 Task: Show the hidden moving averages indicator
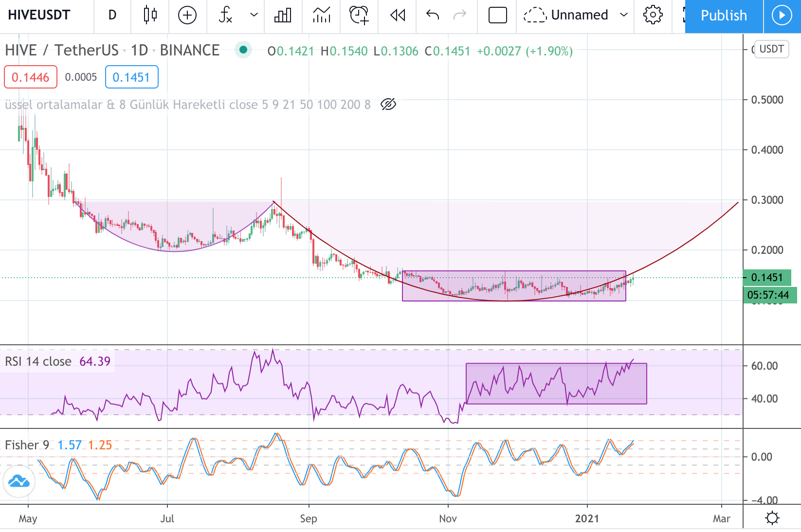pyautogui.click(x=388, y=104)
